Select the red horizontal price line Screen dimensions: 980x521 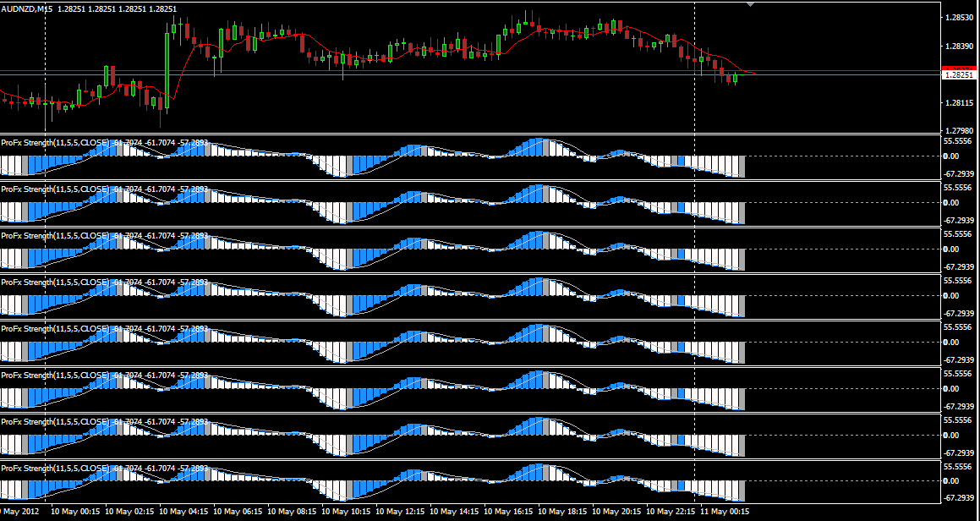(470, 71)
